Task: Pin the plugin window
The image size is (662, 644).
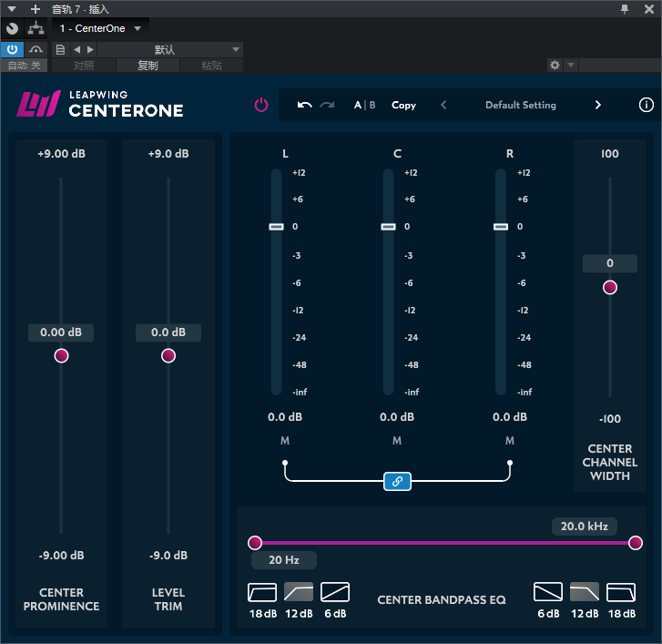Action: 625,8
